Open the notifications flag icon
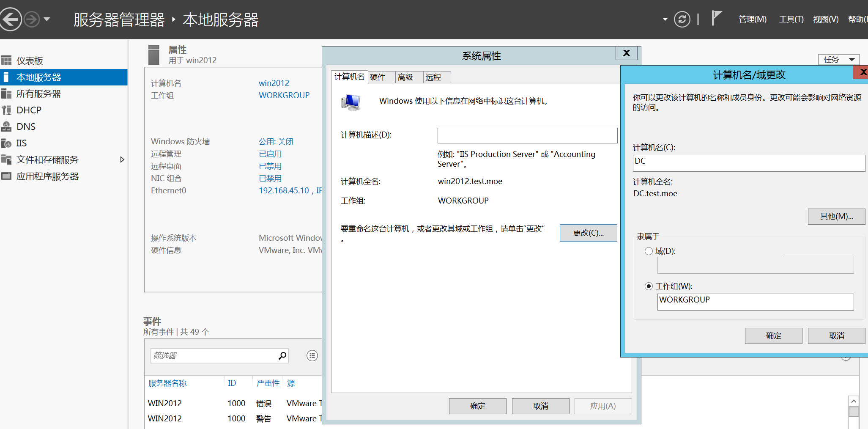868x429 pixels. click(x=716, y=18)
